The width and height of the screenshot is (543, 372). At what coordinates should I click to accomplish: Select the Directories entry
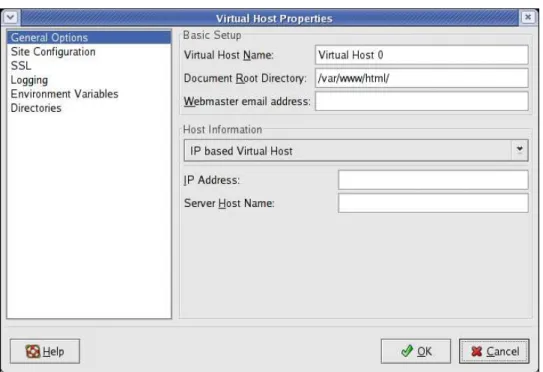point(89,108)
